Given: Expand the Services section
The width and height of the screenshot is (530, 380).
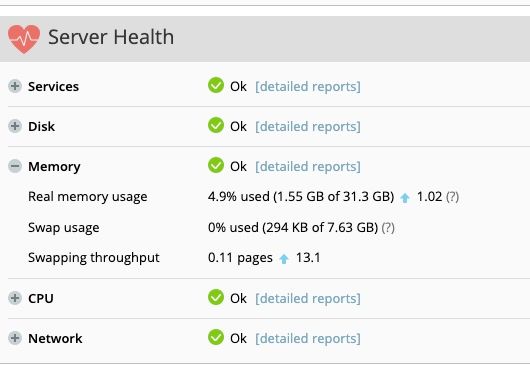Looking at the screenshot, I should tap(15, 86).
